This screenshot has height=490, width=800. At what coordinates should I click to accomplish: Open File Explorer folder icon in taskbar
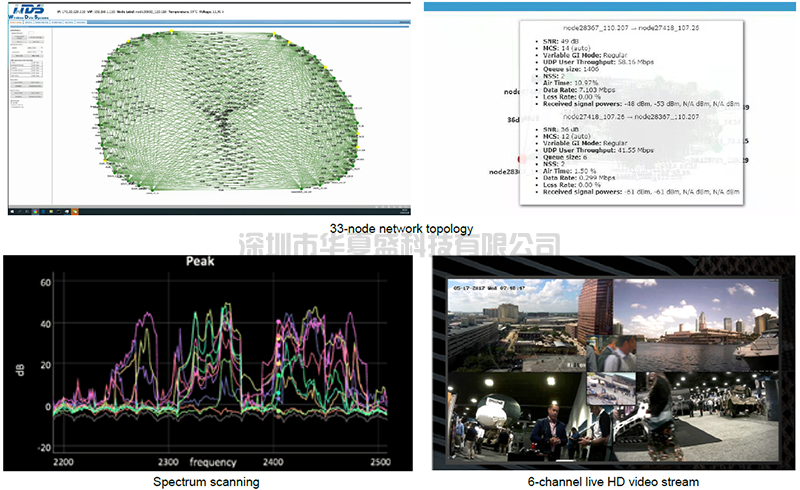(51, 211)
